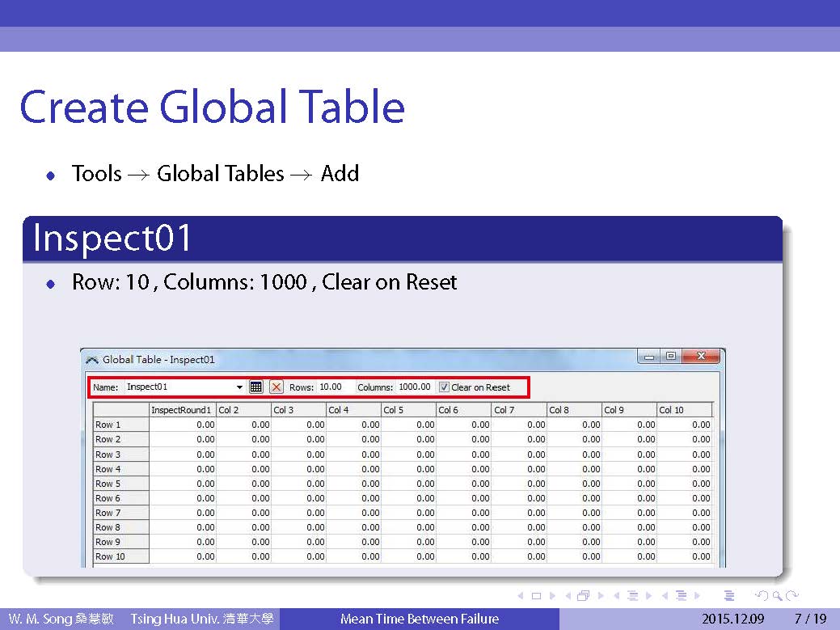Screen dimensions: 840x630
Task: Click the Beamer slide rectangle navigation icon
Action: [535, 596]
